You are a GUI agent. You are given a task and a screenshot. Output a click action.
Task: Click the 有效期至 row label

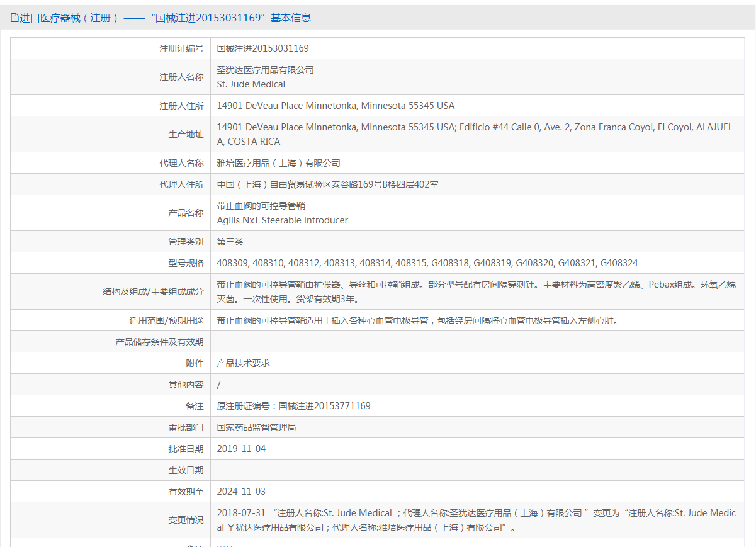(186, 492)
